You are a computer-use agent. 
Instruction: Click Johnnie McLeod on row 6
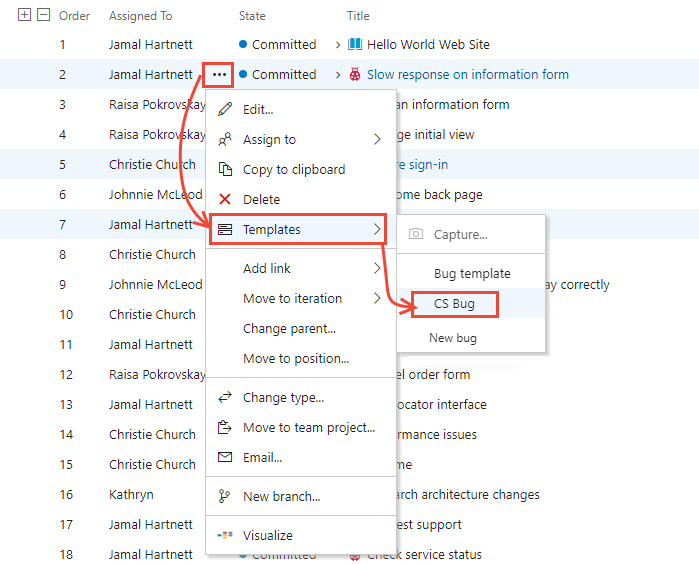[x=156, y=194]
